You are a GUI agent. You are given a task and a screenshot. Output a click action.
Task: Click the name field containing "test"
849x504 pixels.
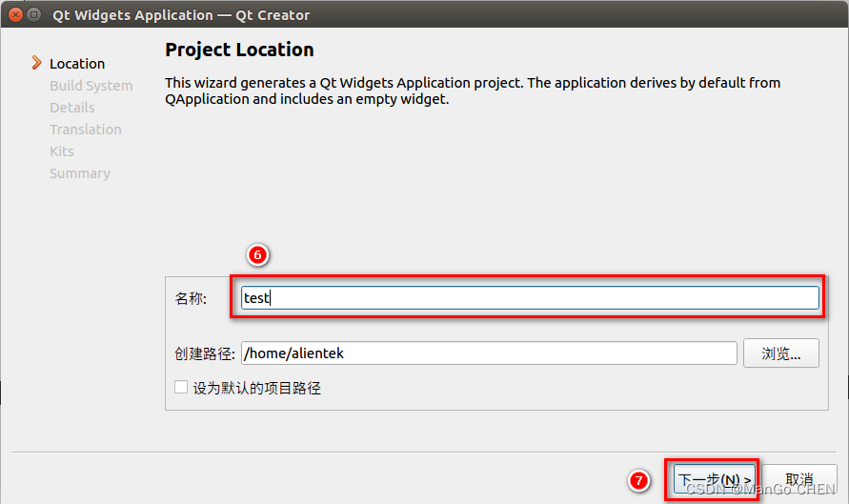529,298
